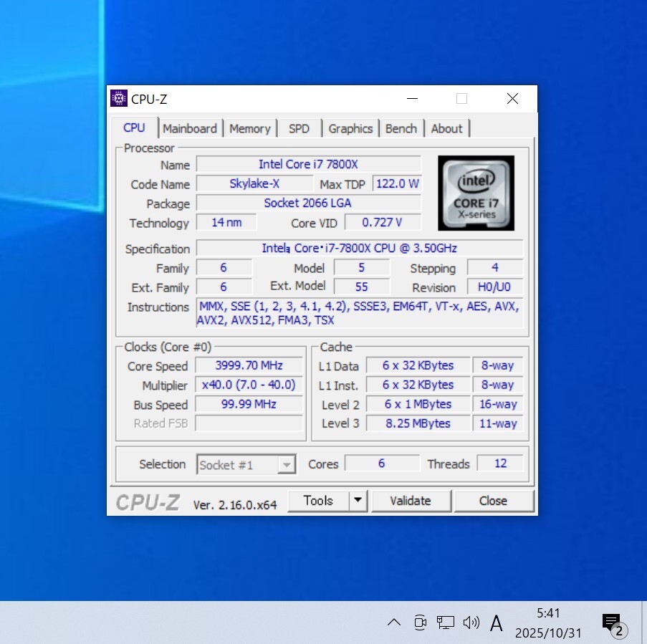Click the Tools button
647x644 pixels.
point(318,501)
